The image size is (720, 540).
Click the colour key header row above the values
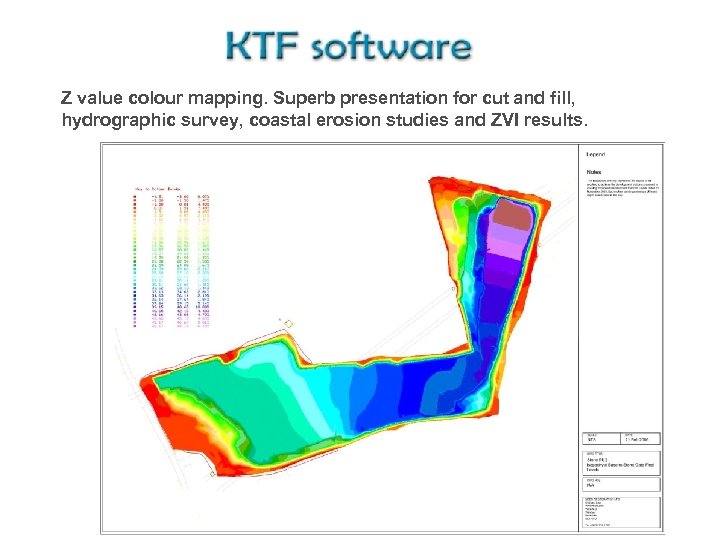(x=158, y=189)
